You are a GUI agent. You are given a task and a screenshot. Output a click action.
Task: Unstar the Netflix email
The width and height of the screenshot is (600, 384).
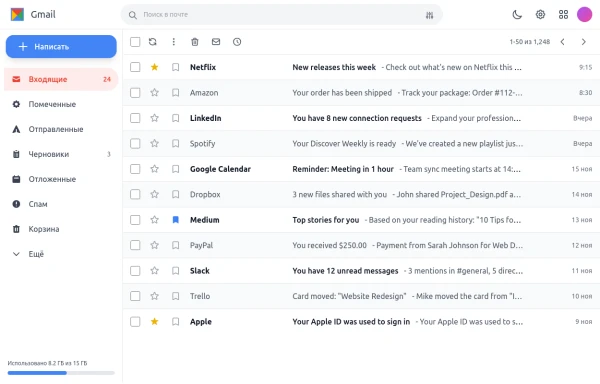coord(155,67)
